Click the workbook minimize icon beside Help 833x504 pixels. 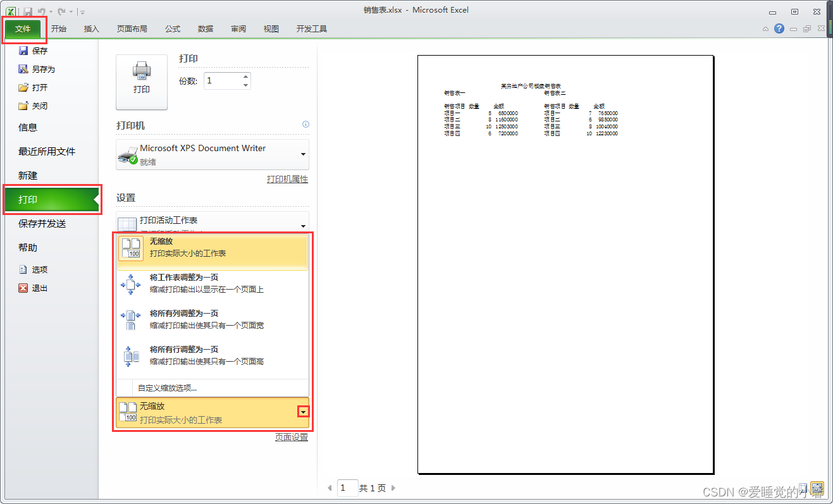[x=793, y=29]
